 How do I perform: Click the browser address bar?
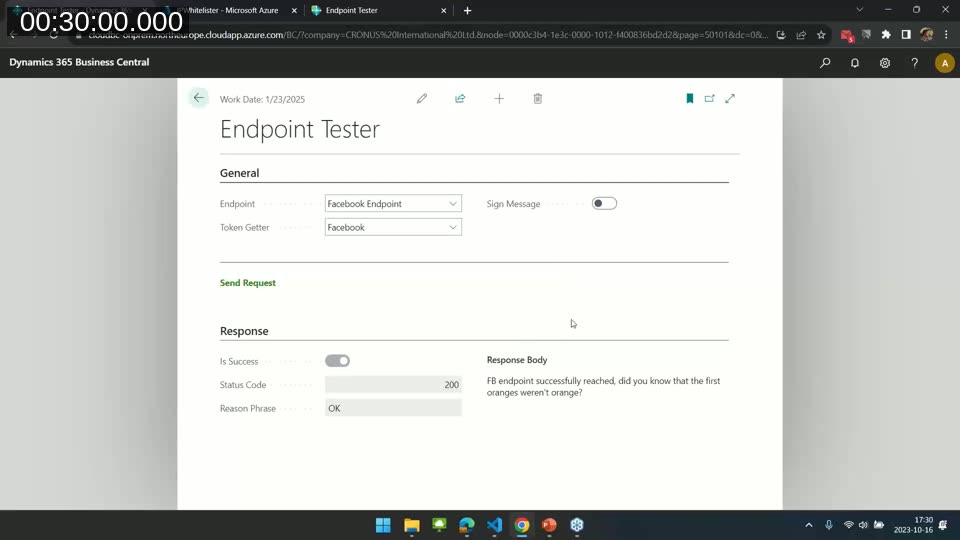pyautogui.click(x=427, y=35)
